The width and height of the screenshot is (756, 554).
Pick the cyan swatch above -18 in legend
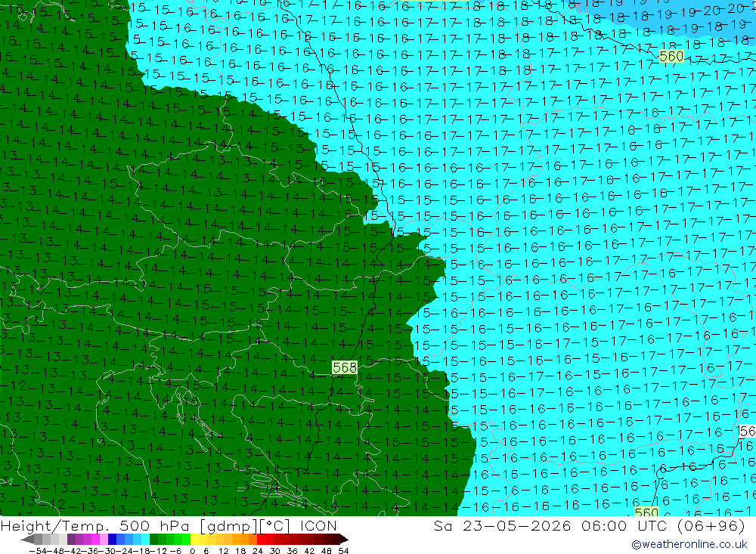coord(145,540)
